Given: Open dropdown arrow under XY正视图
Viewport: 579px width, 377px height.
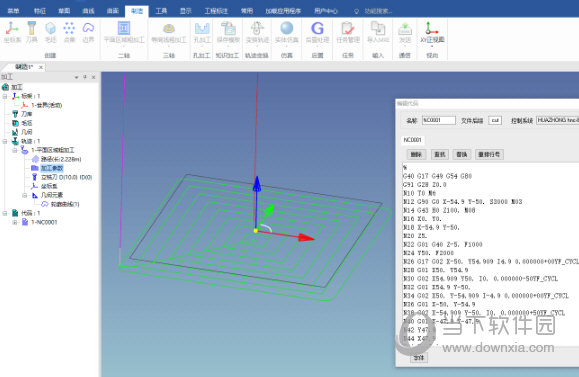Looking at the screenshot, I should pos(432,47).
